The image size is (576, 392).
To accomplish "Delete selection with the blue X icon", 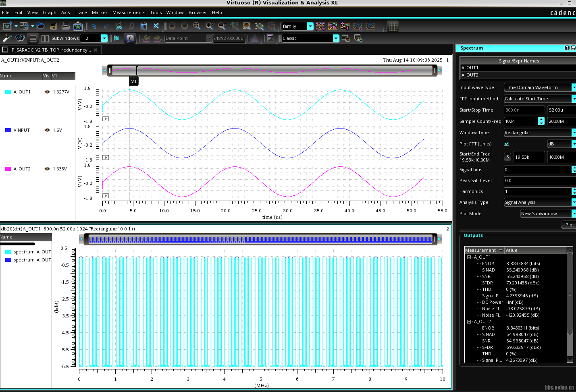I will [156, 26].
